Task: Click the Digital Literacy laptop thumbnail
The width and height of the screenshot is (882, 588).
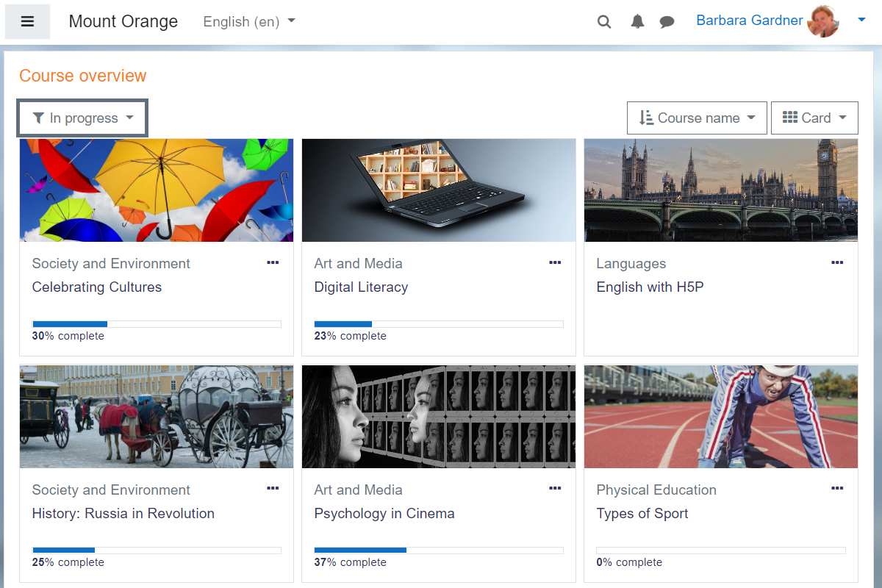Action: pos(439,190)
